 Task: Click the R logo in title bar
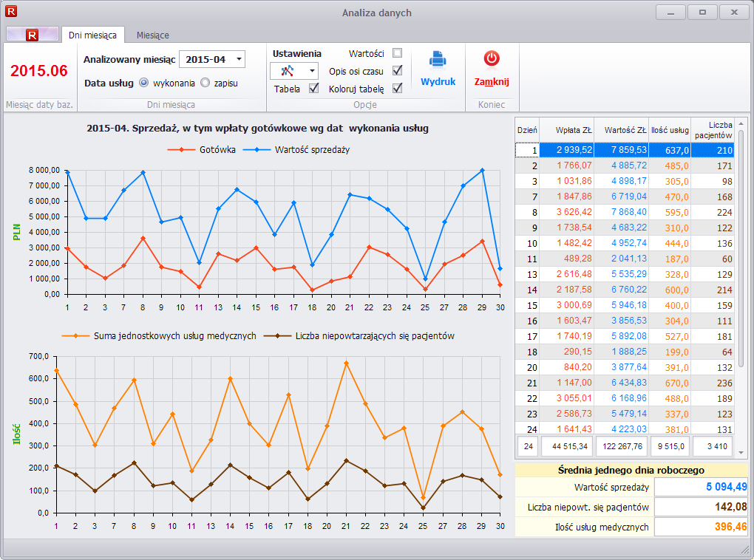tap(11, 12)
